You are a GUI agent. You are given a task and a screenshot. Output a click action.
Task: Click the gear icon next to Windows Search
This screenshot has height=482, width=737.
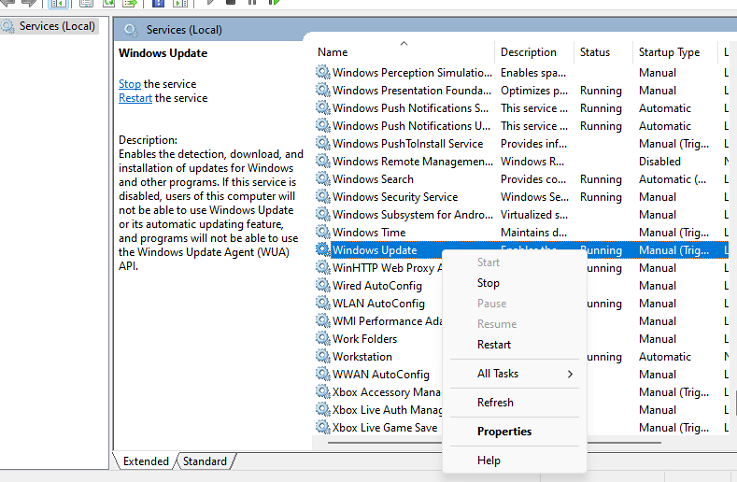(322, 179)
